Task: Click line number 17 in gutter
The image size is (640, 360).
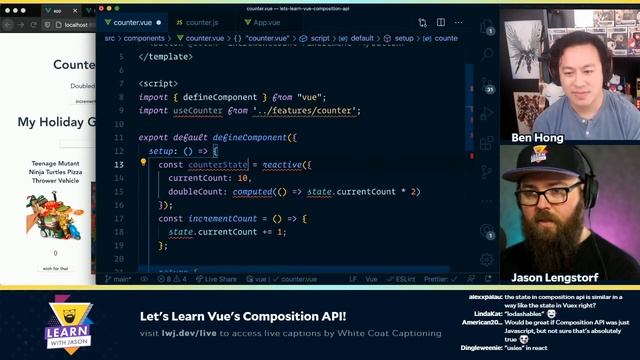Action: tap(119, 218)
